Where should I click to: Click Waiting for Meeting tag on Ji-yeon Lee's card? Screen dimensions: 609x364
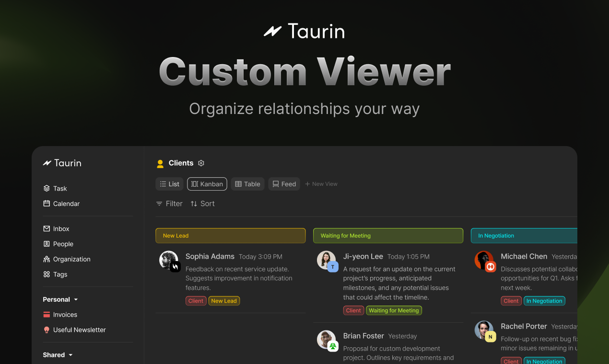click(394, 310)
